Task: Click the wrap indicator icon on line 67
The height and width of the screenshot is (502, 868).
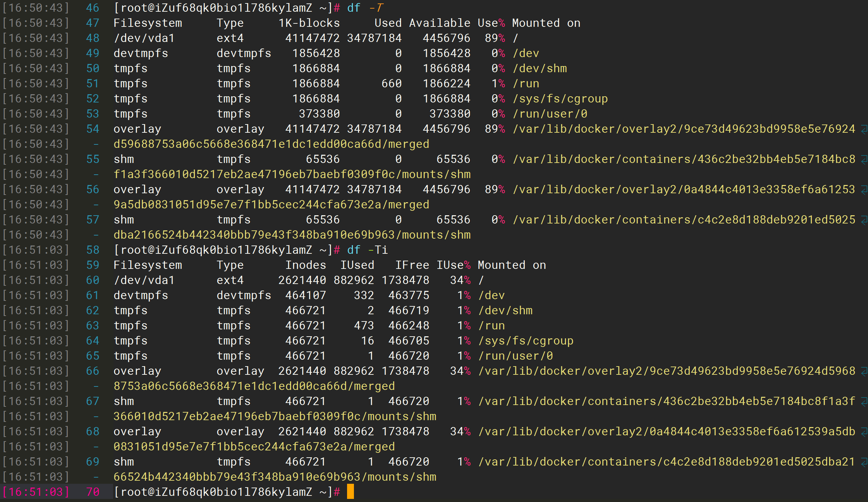Action: click(x=864, y=402)
